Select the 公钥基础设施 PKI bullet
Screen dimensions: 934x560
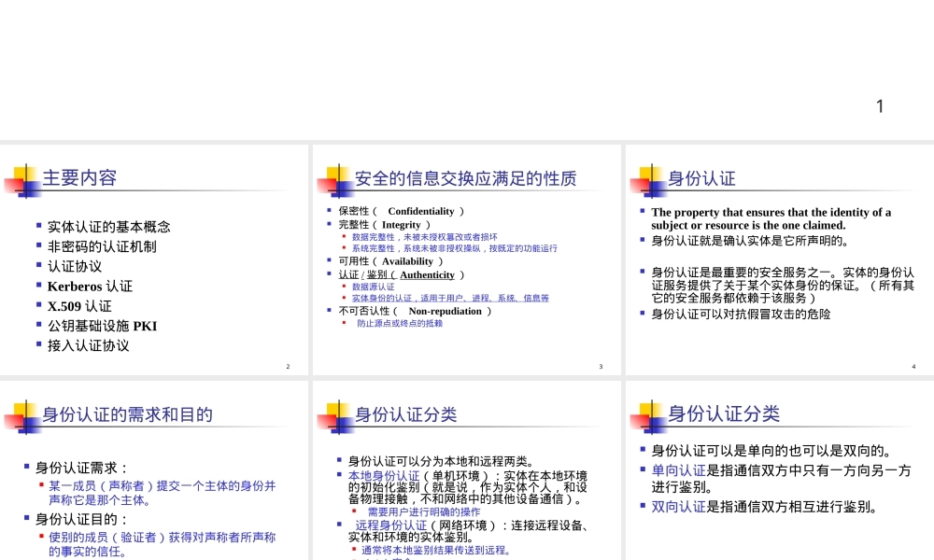tap(103, 326)
